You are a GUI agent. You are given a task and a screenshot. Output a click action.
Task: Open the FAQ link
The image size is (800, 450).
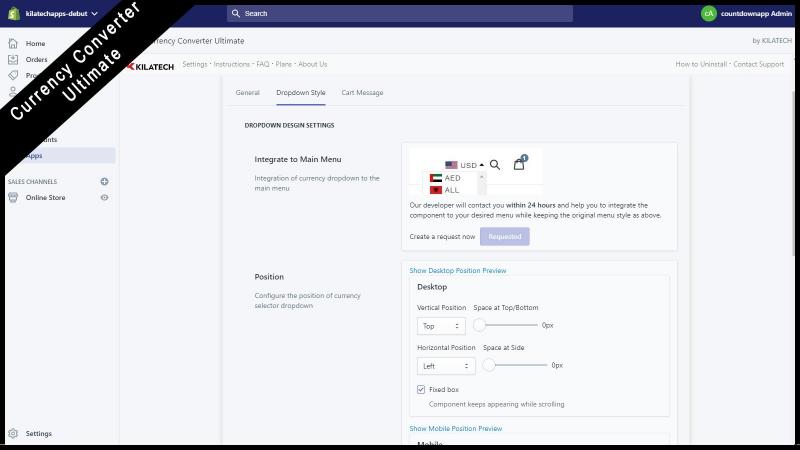point(263,64)
